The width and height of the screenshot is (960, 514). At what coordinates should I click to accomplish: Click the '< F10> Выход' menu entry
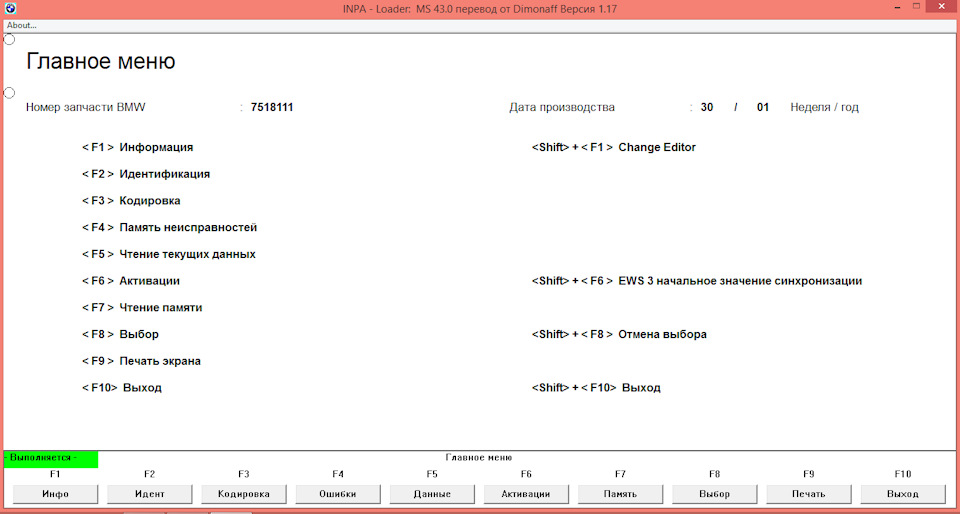coord(122,388)
